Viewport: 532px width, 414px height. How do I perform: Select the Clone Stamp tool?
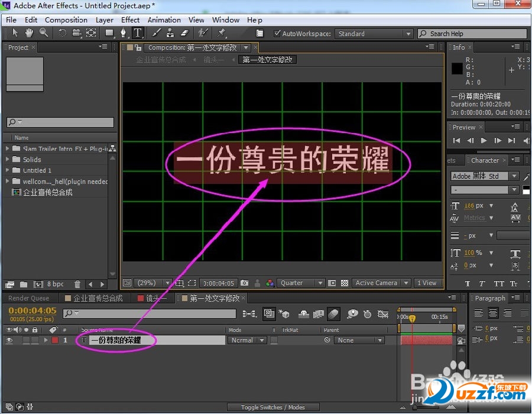point(170,33)
